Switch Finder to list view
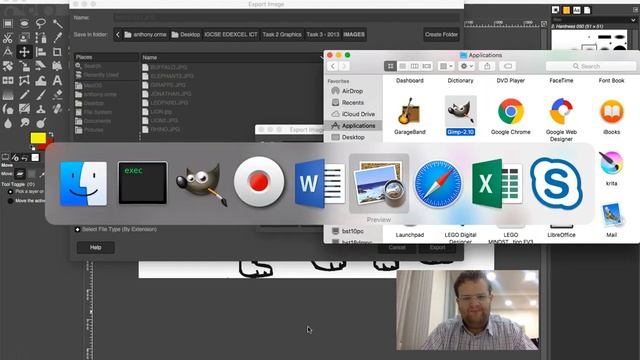The height and width of the screenshot is (360, 640). [402, 66]
